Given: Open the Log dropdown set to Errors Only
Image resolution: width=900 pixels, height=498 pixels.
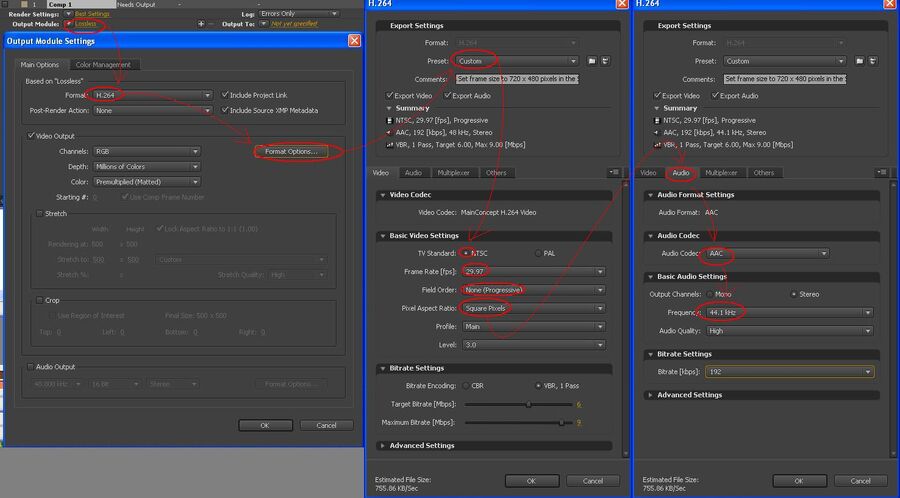Looking at the screenshot, I should (299, 13).
